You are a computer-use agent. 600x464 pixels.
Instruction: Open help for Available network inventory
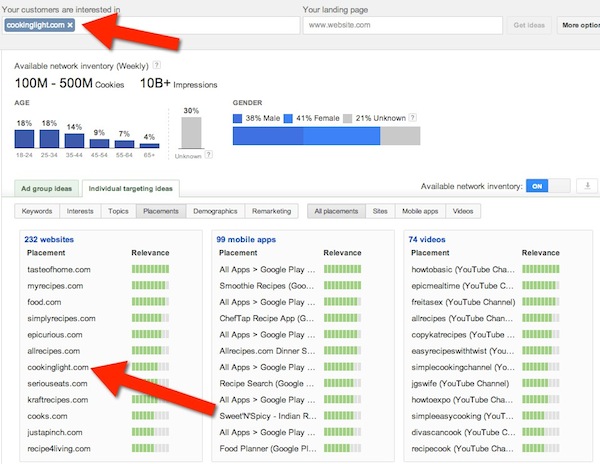point(157,65)
